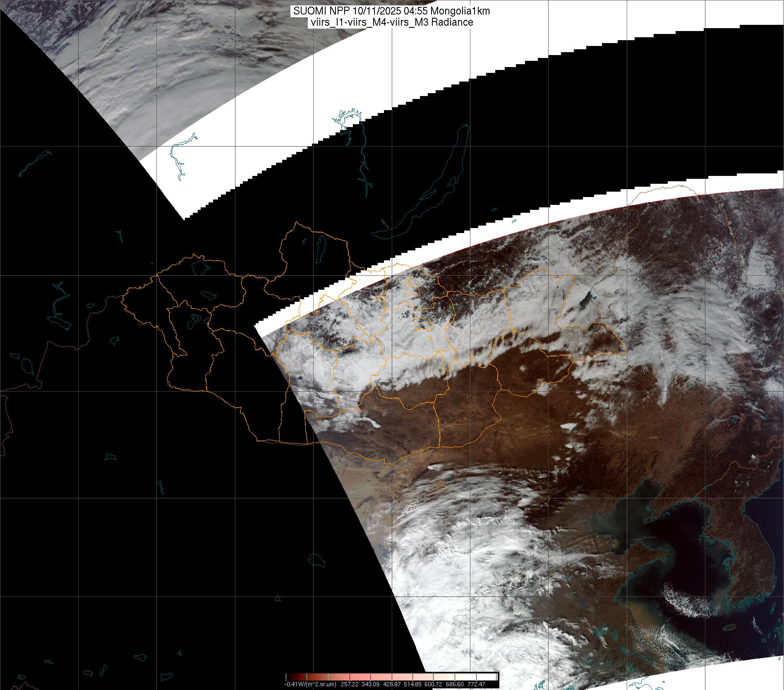Point at the 600.72 colorbar value
The image size is (784, 690).
coord(433,684)
